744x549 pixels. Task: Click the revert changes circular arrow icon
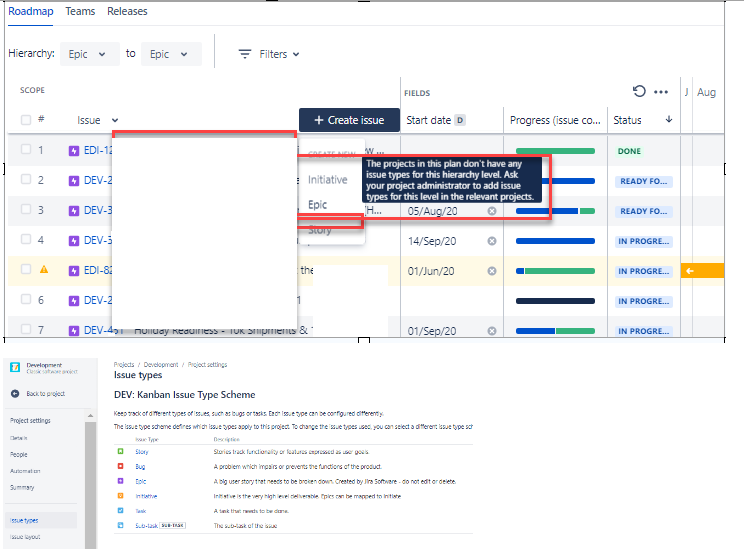coord(639,91)
